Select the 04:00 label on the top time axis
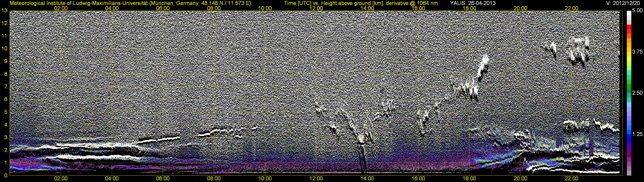This screenshot has width=644, height=182. (x=112, y=8)
